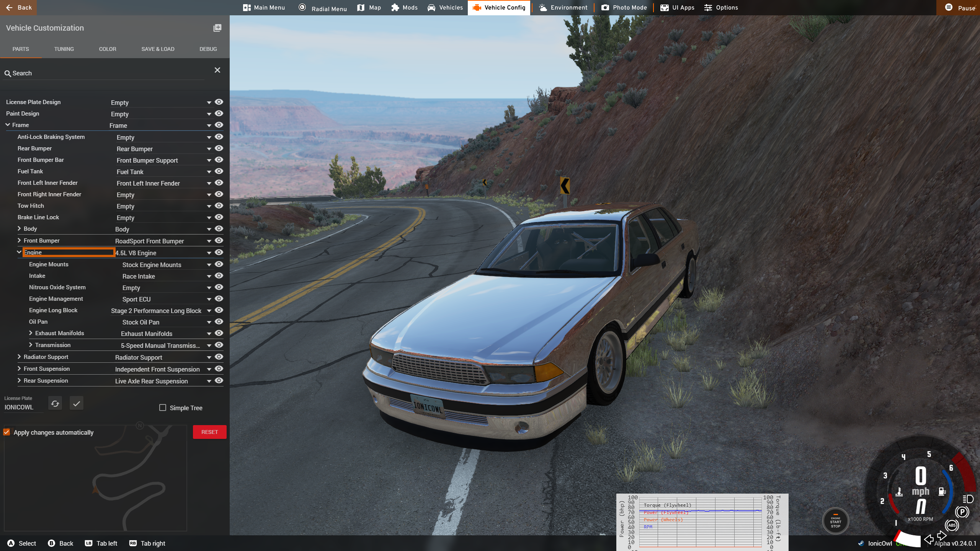Switch to the TUNING tab
Viewport: 980px width, 551px height.
[64, 49]
